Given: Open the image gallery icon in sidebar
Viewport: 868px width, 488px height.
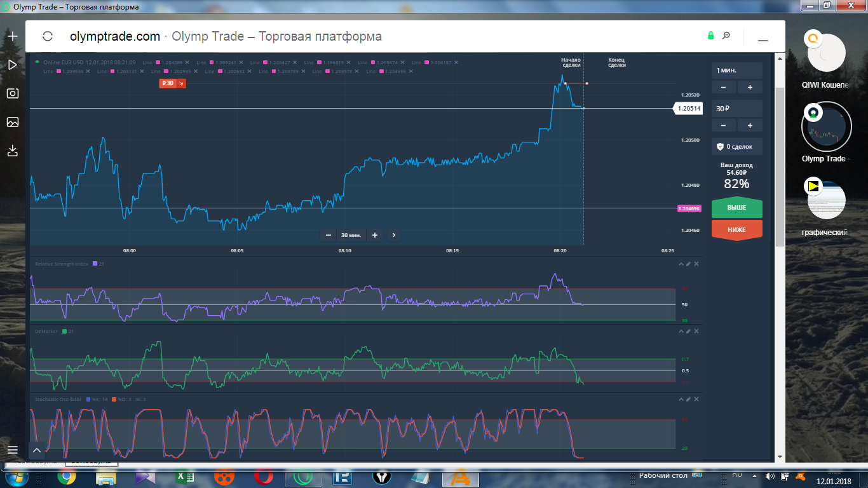Looking at the screenshot, I should click(12, 122).
